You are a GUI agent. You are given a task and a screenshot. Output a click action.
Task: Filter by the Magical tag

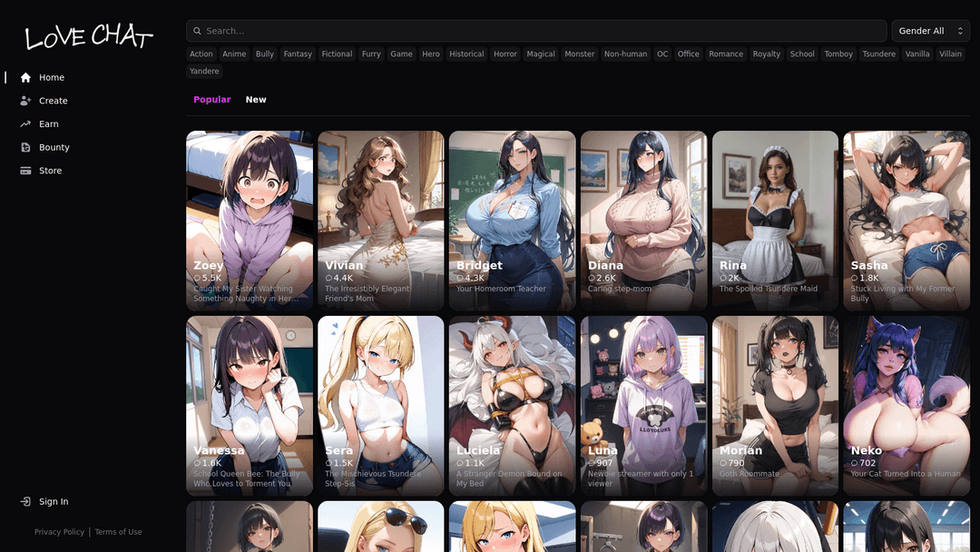point(541,54)
